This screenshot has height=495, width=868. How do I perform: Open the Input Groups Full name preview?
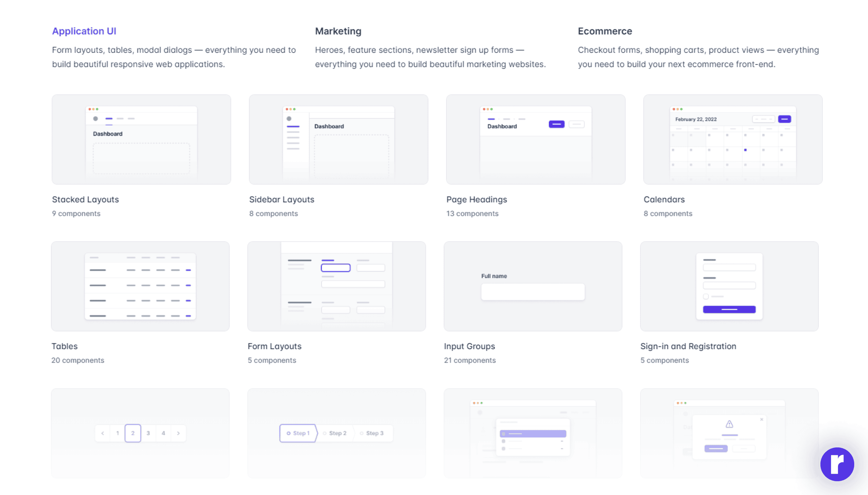pos(533,286)
